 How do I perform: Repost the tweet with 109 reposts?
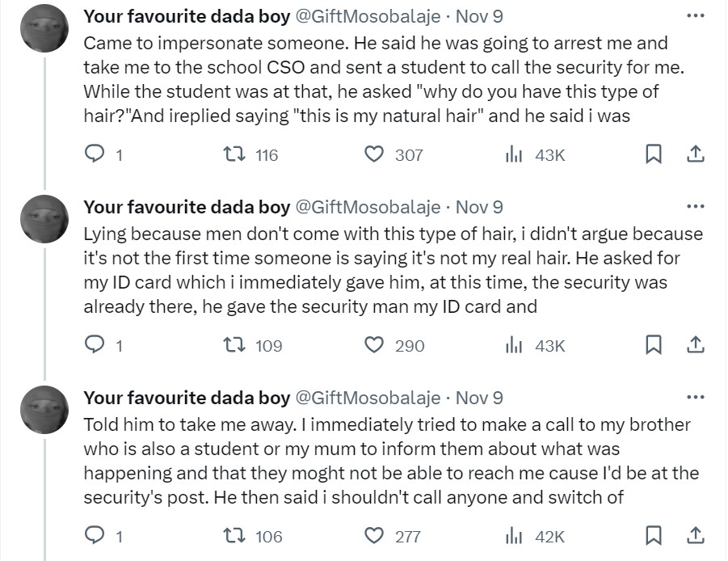tap(234, 346)
